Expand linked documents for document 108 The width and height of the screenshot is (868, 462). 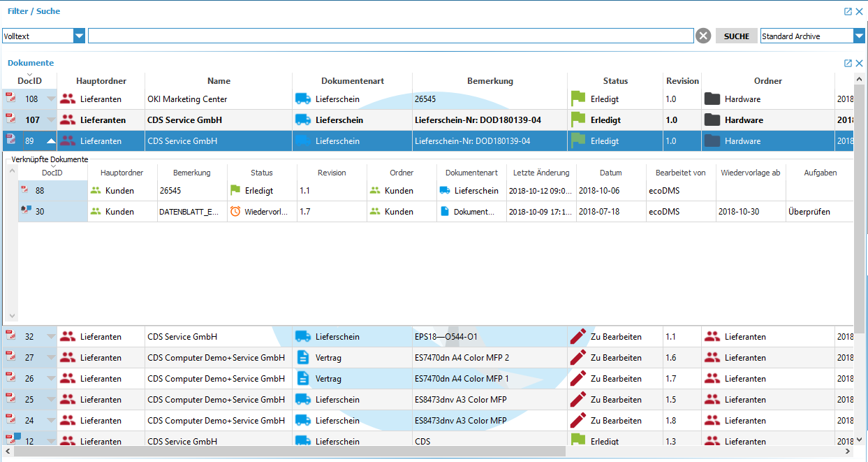51,99
